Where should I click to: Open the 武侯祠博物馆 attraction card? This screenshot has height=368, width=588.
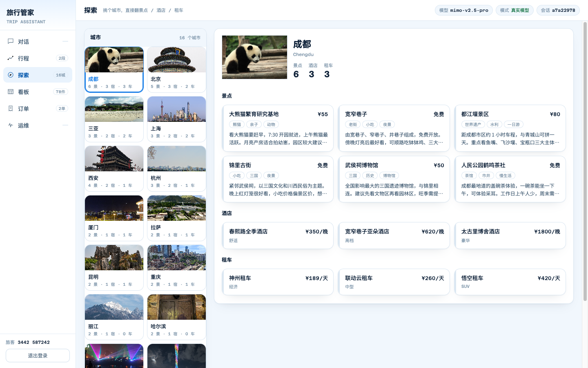pyautogui.click(x=394, y=179)
